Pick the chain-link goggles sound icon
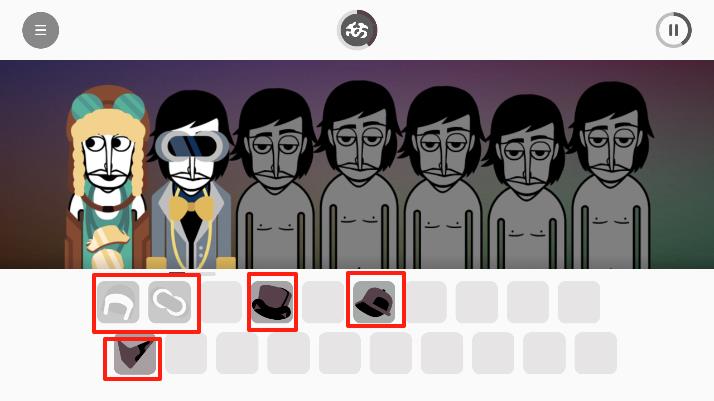The height and width of the screenshot is (401, 714). click(169, 302)
